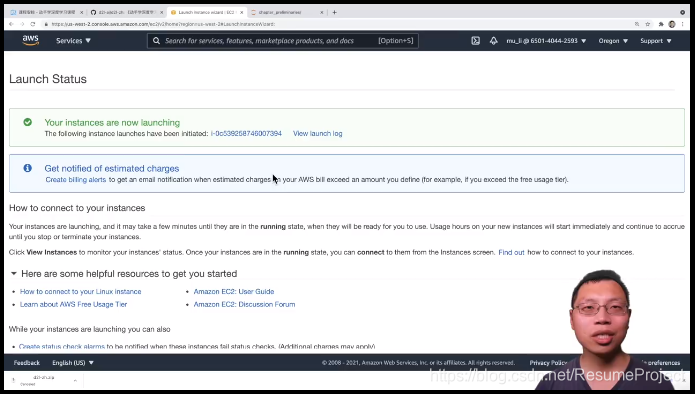Click 'Your instances are now launching' message
This screenshot has height=394, width=695.
tap(112, 122)
